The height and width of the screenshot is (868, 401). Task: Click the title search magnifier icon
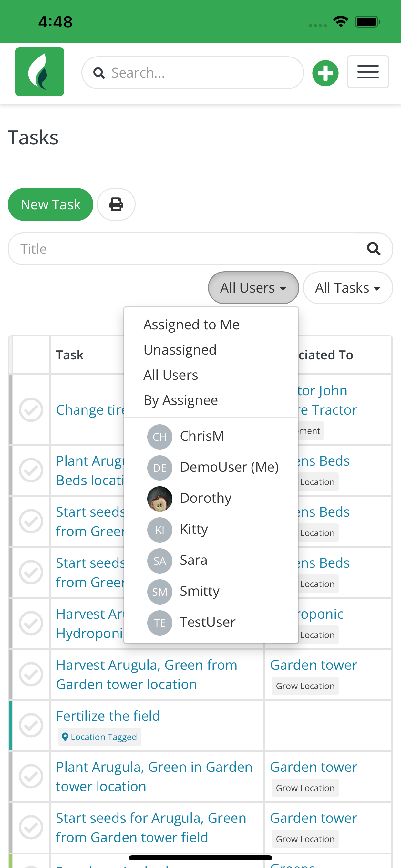click(x=373, y=249)
